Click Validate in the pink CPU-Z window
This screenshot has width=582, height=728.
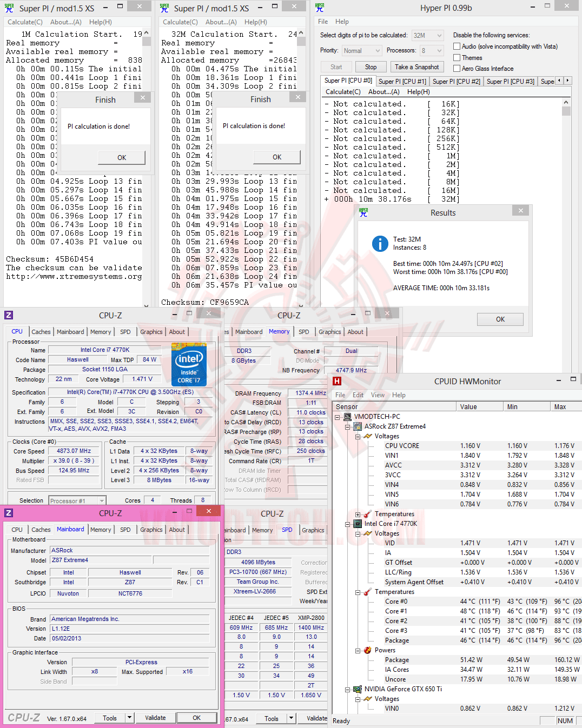click(155, 718)
